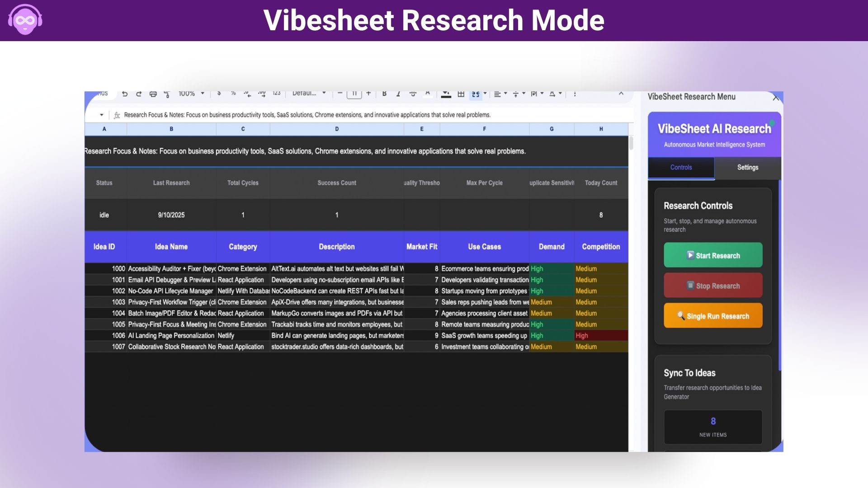868x488 pixels.
Task: Click the Undo icon in the toolbar
Action: (124, 94)
